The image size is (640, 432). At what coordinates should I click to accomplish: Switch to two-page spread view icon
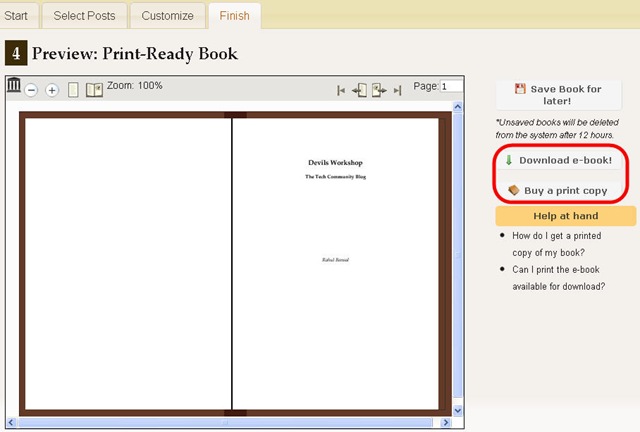[94, 90]
